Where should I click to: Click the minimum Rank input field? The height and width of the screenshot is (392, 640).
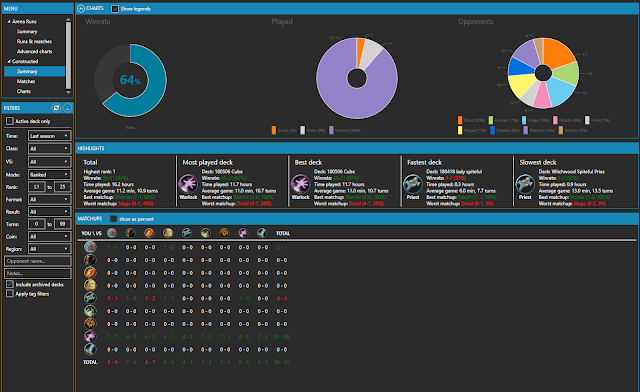[36, 187]
